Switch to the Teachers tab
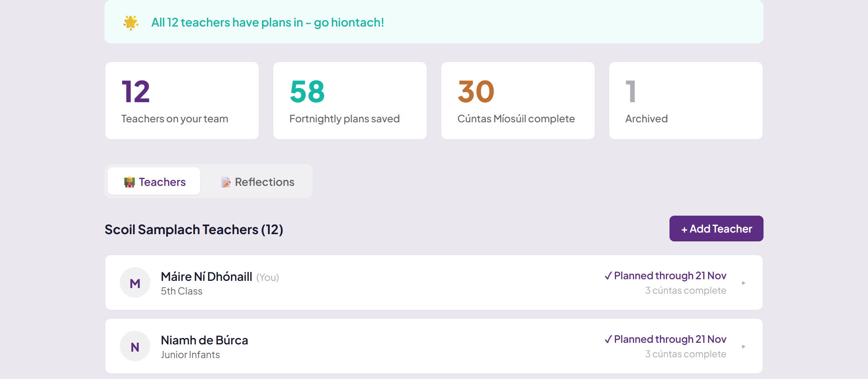The height and width of the screenshot is (379, 868). tap(154, 181)
